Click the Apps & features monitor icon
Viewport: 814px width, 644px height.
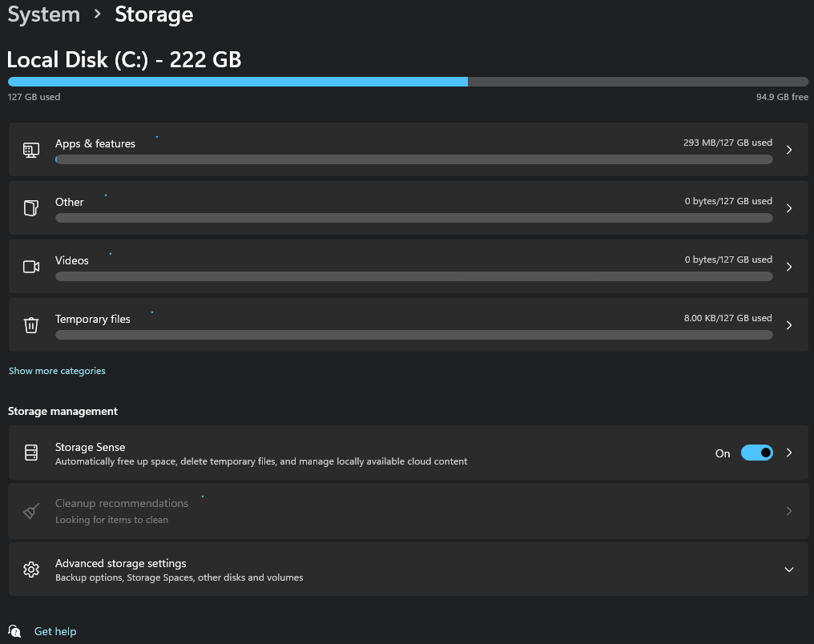(x=31, y=150)
